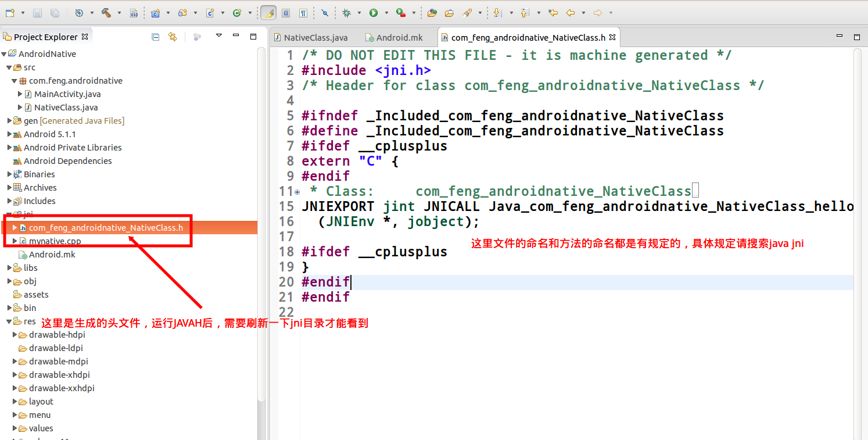This screenshot has height=440, width=868.
Task: Click the New C++ Project icon
Action: tap(156, 12)
